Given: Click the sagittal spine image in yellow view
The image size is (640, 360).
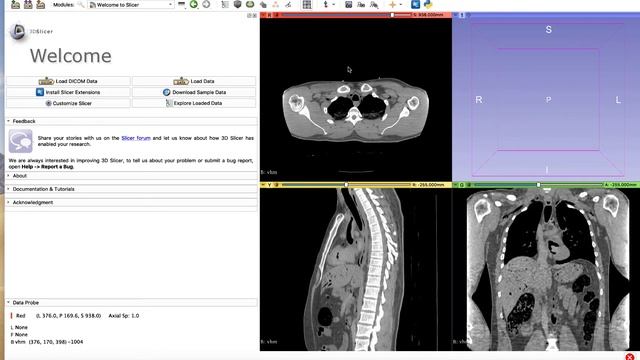Looking at the screenshot, I should click(x=355, y=269).
